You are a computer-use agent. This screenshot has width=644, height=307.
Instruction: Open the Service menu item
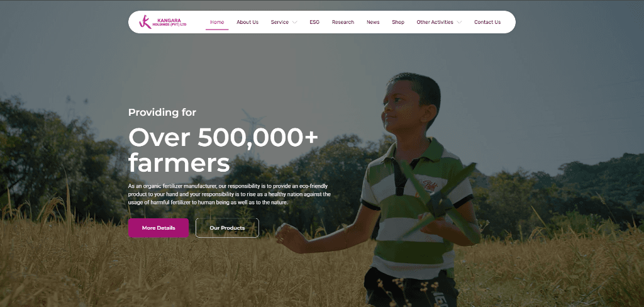click(280, 22)
